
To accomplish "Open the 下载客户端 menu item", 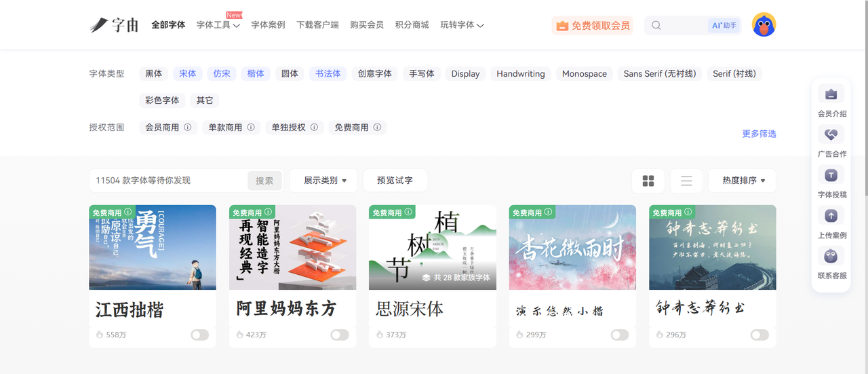I will tap(317, 25).
